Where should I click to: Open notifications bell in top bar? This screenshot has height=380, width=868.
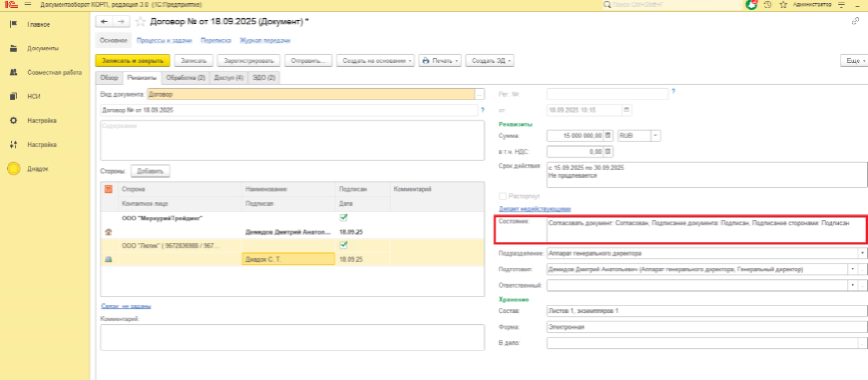[751, 5]
